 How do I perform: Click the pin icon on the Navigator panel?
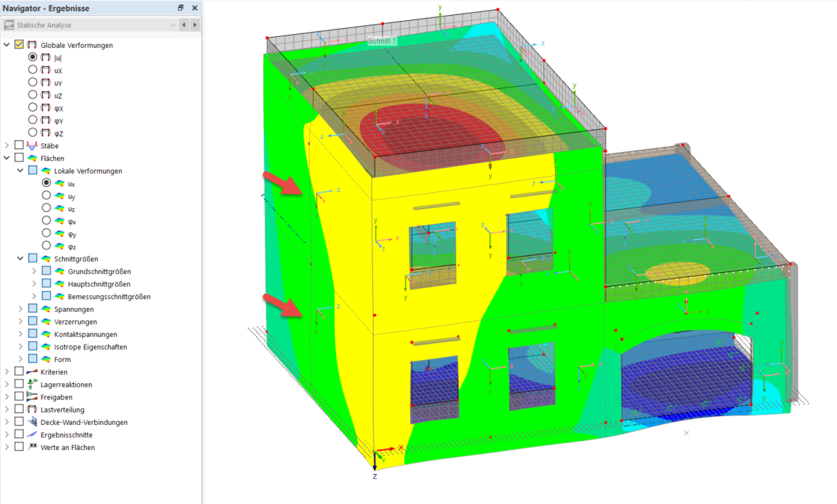pos(180,8)
